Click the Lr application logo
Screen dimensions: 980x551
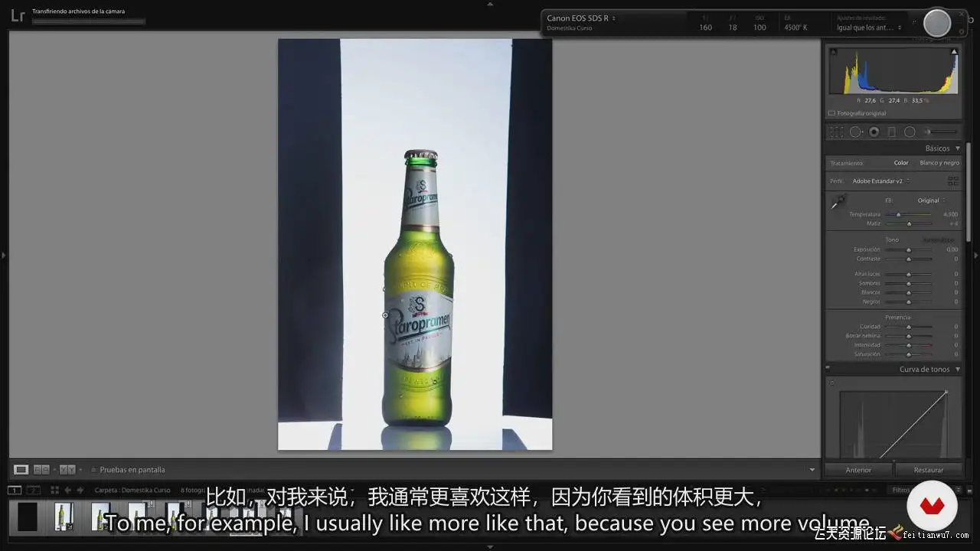pyautogui.click(x=17, y=16)
